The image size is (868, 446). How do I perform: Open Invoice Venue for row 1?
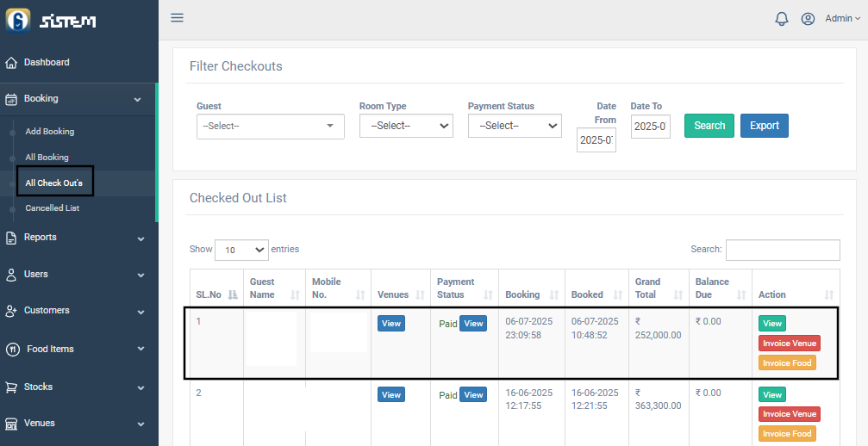click(x=790, y=344)
